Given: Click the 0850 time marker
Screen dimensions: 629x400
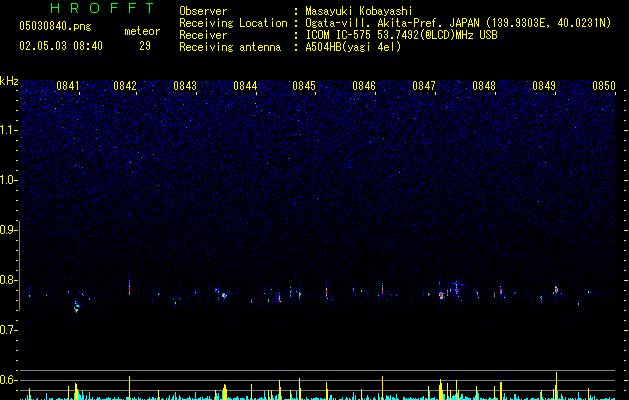Looking at the screenshot, I should pos(604,86).
